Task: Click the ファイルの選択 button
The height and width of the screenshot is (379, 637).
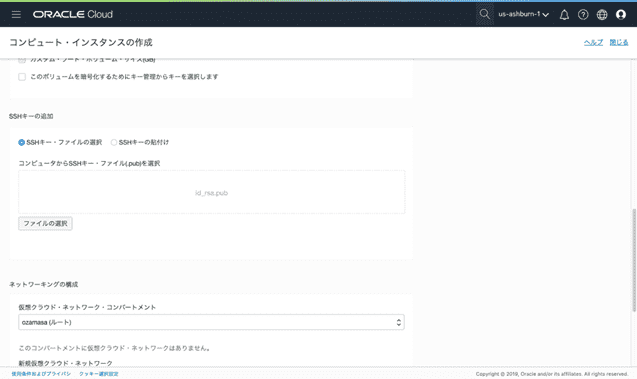Action: tap(45, 223)
